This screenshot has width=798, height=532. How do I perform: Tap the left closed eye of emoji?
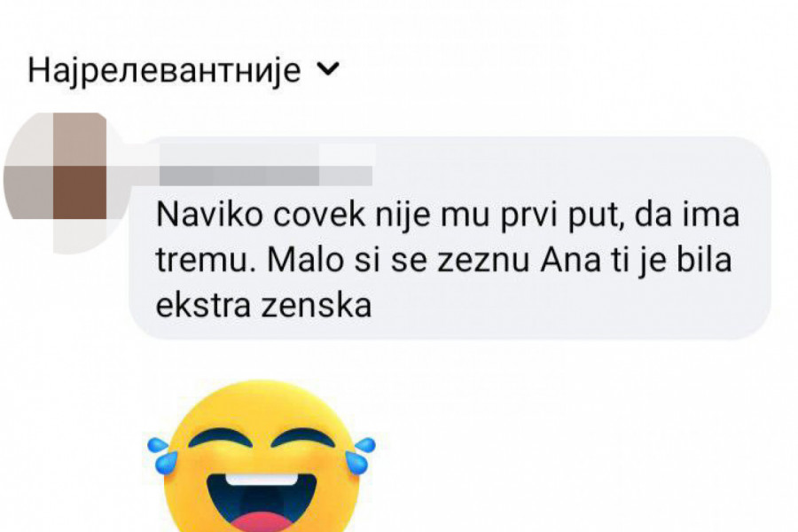220,441
